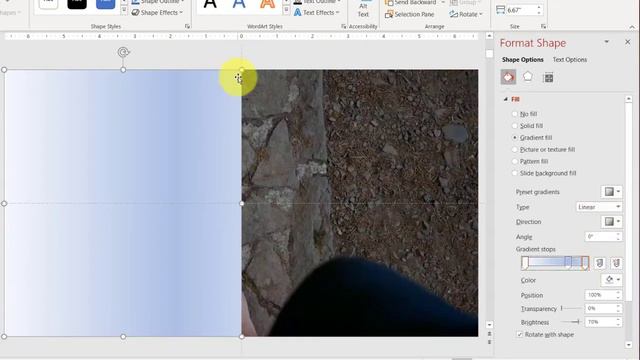This screenshot has height=360, width=640.
Task: Open the Fill & Line icon tab
Action: coord(508,77)
